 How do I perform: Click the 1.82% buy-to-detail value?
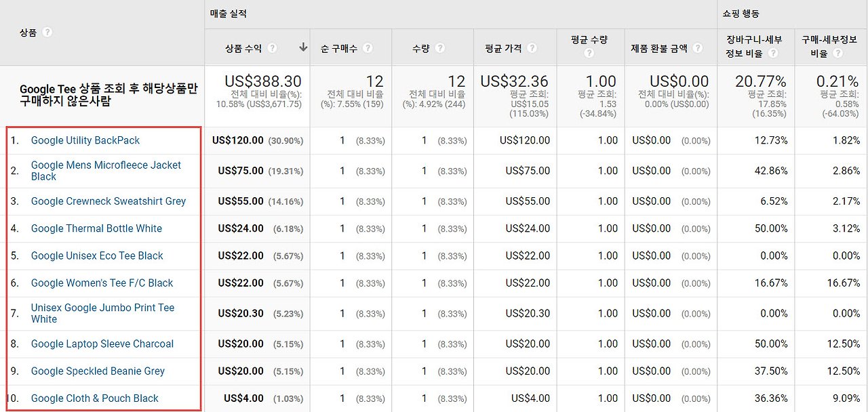pos(846,140)
